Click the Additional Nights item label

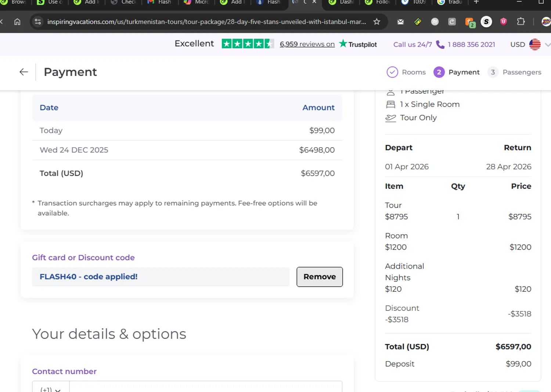tap(404, 272)
